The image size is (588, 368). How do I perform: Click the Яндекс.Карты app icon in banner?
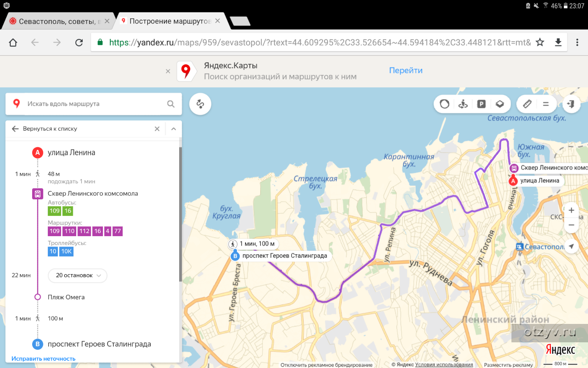coord(186,71)
